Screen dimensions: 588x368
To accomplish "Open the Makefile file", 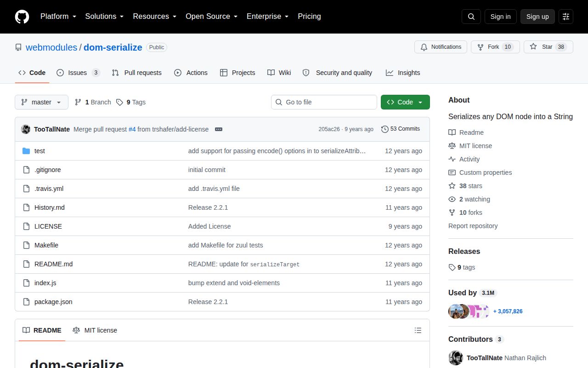I will (x=46, y=245).
